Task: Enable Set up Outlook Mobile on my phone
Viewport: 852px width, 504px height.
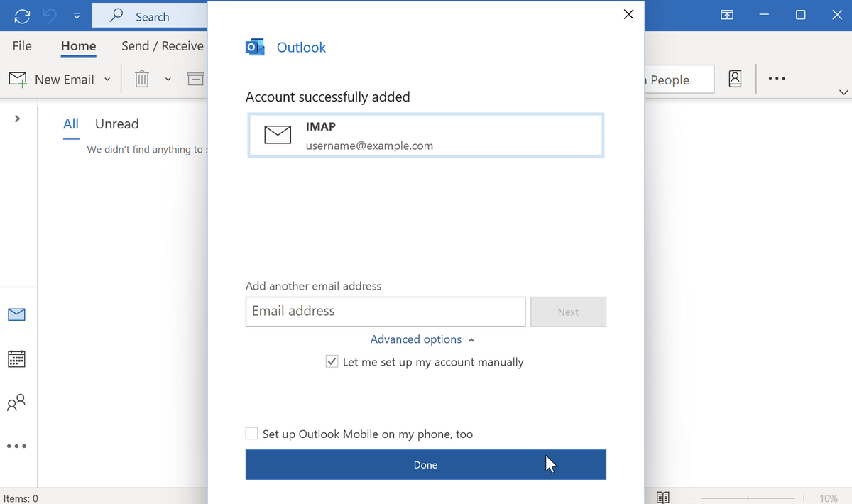Action: pyautogui.click(x=251, y=433)
